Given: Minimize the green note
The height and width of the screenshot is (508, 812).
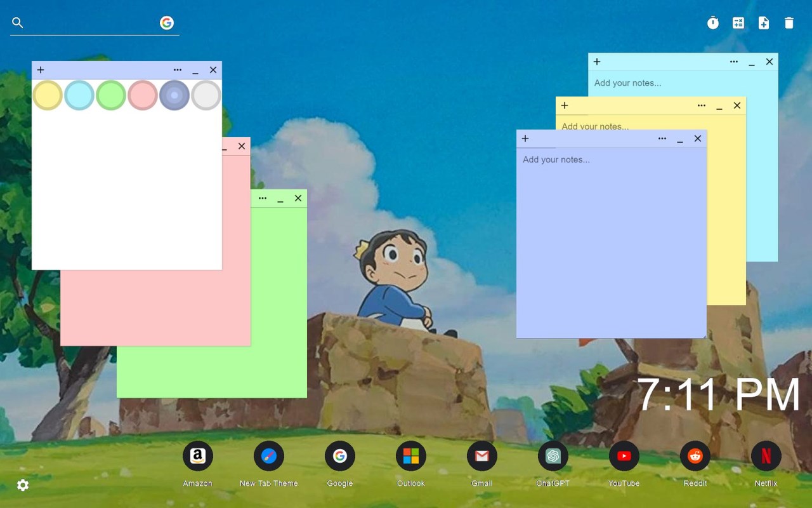Looking at the screenshot, I should pyautogui.click(x=280, y=198).
